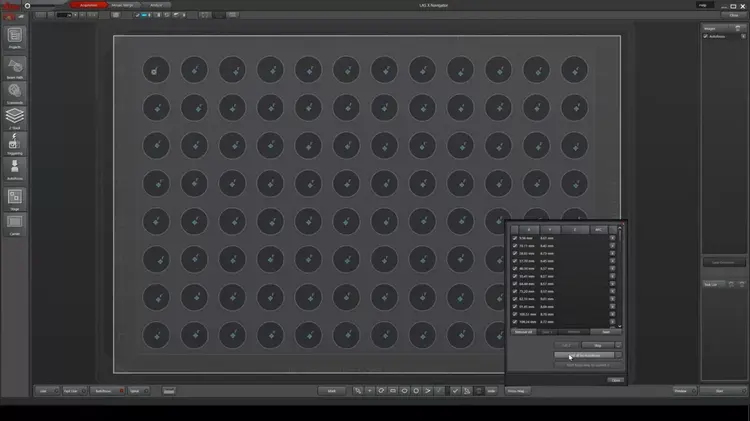Uncheck the first focus point checkbox
This screenshot has height=421, width=750.
point(515,238)
